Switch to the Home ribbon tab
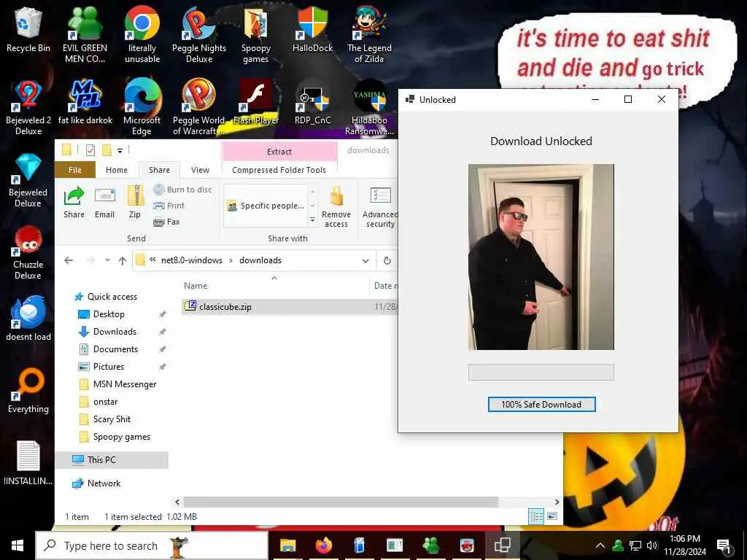 click(x=117, y=170)
